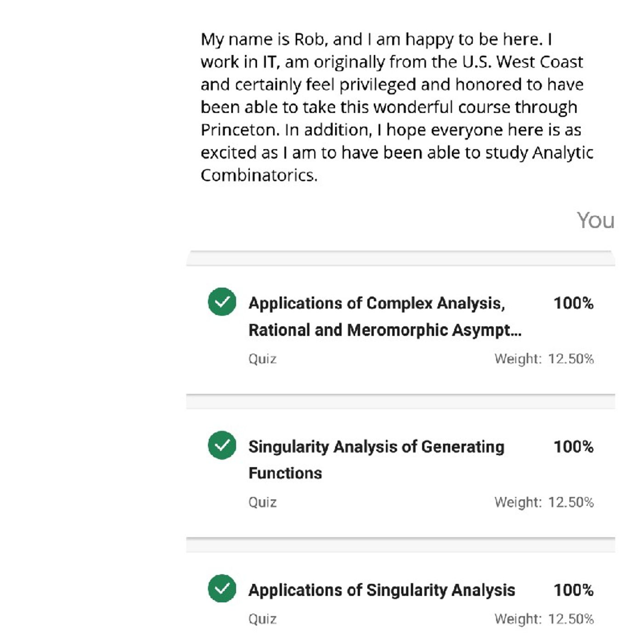This screenshot has height=644, width=644.
Task: Click Weight 12.50% under Generating Functions quiz
Action: (x=544, y=502)
